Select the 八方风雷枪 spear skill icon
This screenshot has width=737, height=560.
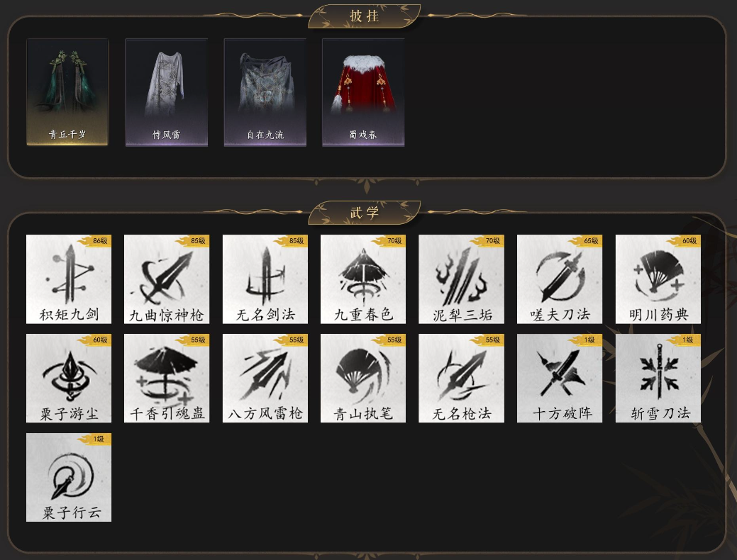click(265, 379)
